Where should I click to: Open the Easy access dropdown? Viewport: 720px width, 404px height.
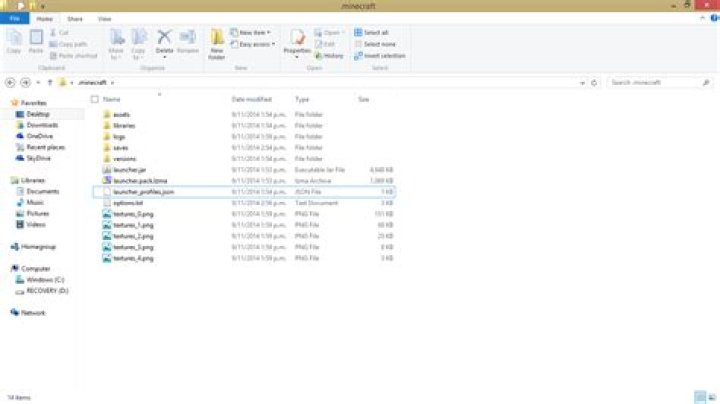coord(253,44)
